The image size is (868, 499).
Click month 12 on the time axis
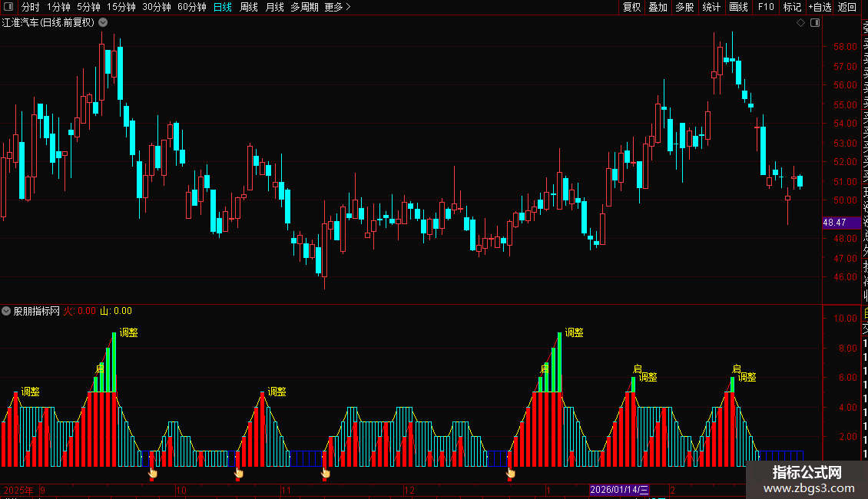coord(409,490)
